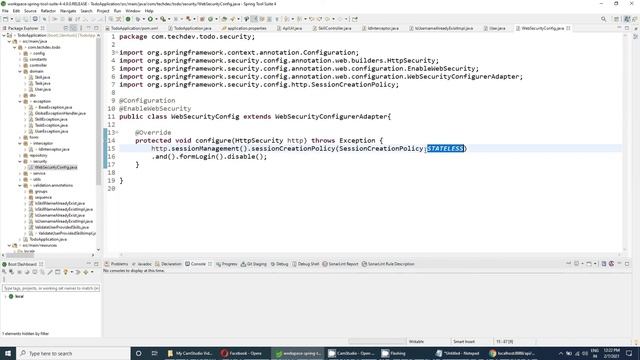Click the Open Console icon in Console toolbar
Image resolution: width=640 pixels, height=360 pixels.
tap(590, 264)
